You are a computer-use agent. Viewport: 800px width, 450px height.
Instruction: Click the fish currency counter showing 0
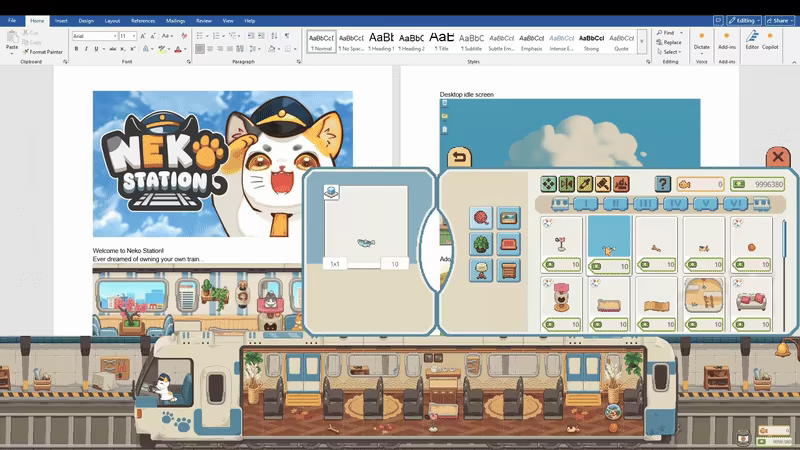pos(700,184)
